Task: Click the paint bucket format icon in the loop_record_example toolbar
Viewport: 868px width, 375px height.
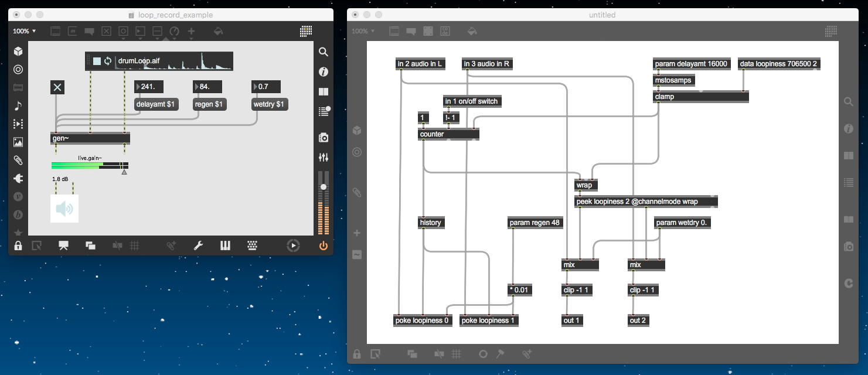Action: (x=218, y=31)
